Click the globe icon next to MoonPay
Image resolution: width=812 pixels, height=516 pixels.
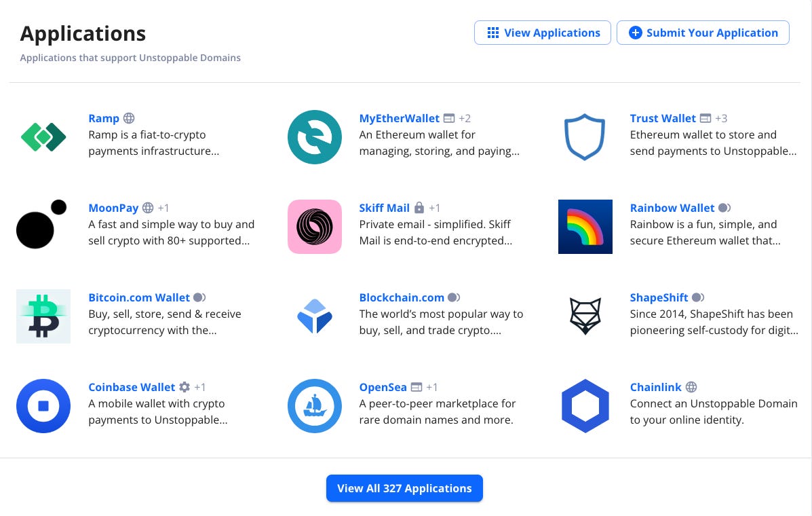(148, 208)
